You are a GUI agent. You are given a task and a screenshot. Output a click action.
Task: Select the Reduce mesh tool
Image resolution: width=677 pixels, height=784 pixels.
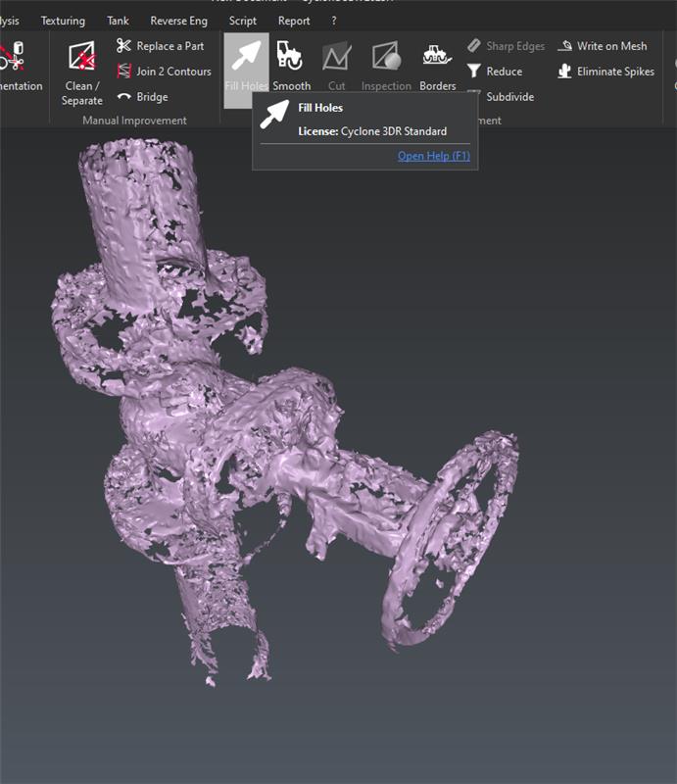495,72
